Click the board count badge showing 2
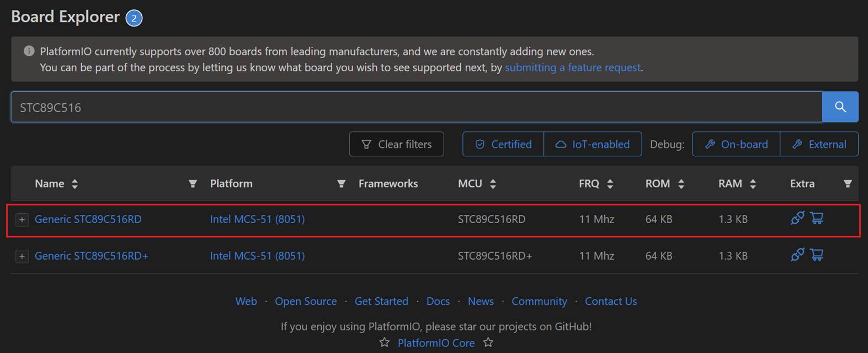This screenshot has width=868, height=353. (x=134, y=18)
